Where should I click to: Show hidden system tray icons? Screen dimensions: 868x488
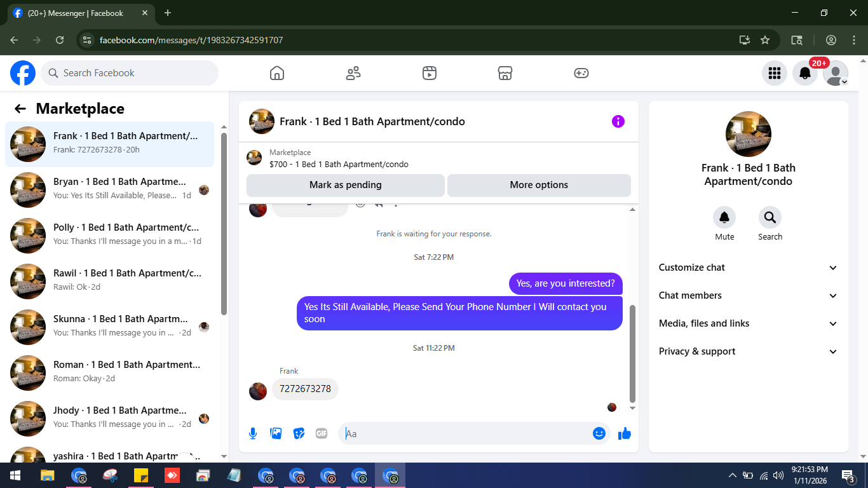732,475
